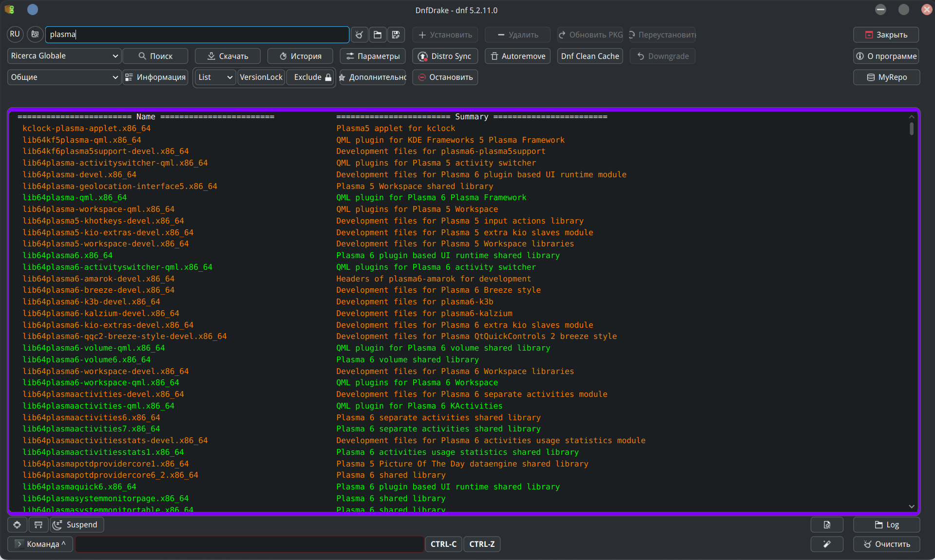Screen dimensions: 935x560
Task: Open the Параметры settings
Action: [373, 56]
